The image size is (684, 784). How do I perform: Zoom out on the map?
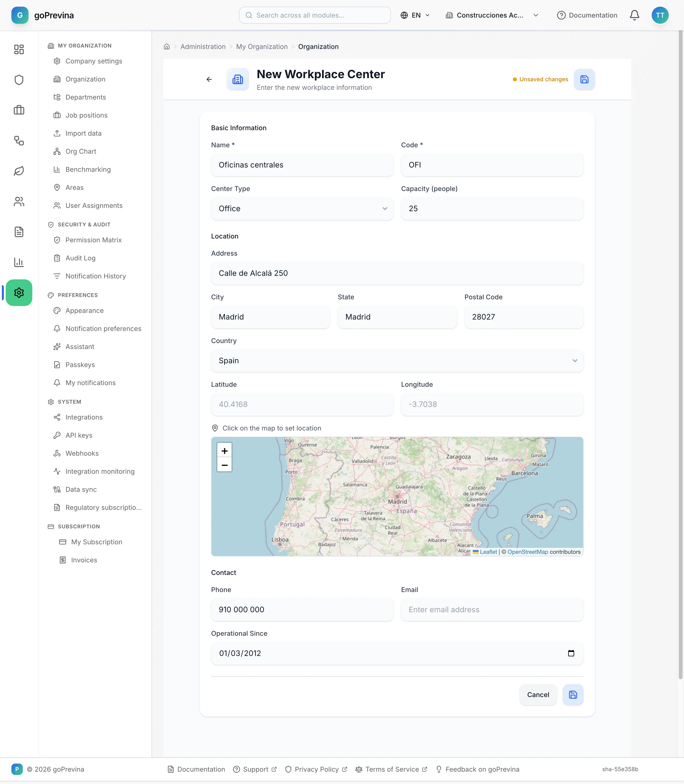pyautogui.click(x=224, y=465)
